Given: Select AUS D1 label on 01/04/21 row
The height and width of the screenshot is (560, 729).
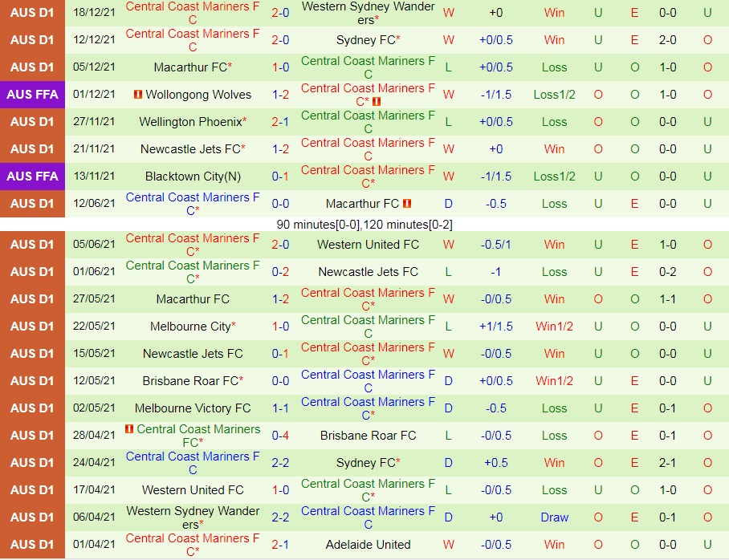Looking at the screenshot, I should click(x=33, y=544).
